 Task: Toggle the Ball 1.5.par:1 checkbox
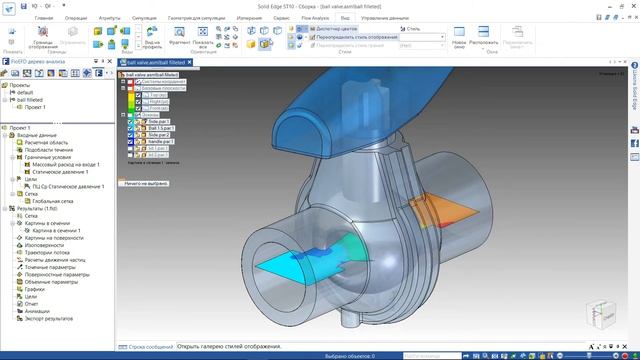pos(130,128)
